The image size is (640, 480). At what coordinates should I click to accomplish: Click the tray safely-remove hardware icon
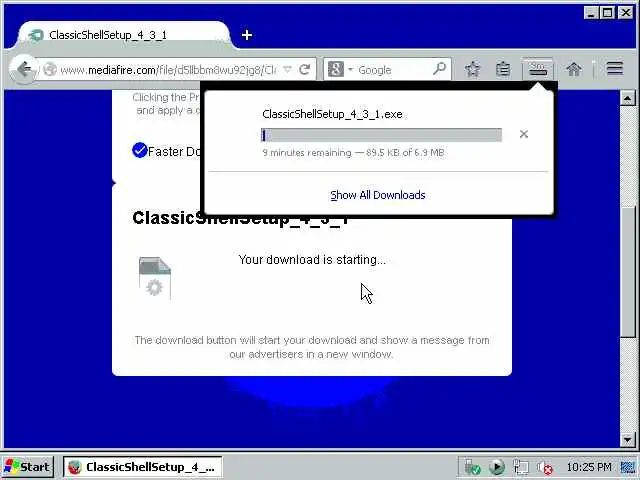pos(473,467)
